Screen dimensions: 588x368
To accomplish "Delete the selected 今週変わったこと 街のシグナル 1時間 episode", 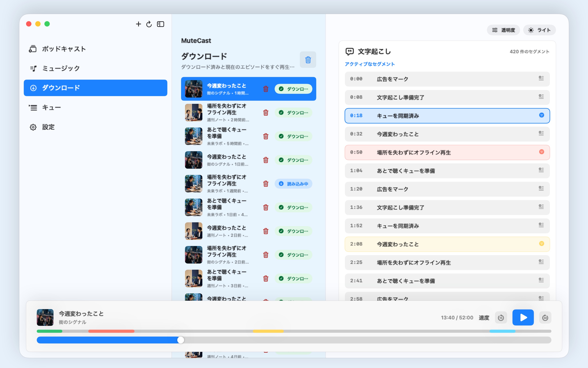I will tap(266, 89).
